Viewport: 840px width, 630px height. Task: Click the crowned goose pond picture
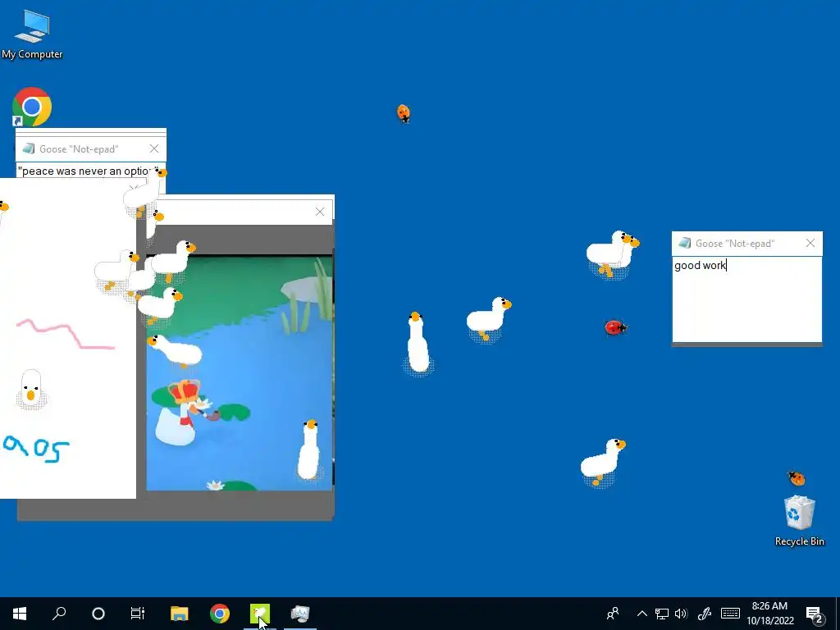click(x=239, y=372)
